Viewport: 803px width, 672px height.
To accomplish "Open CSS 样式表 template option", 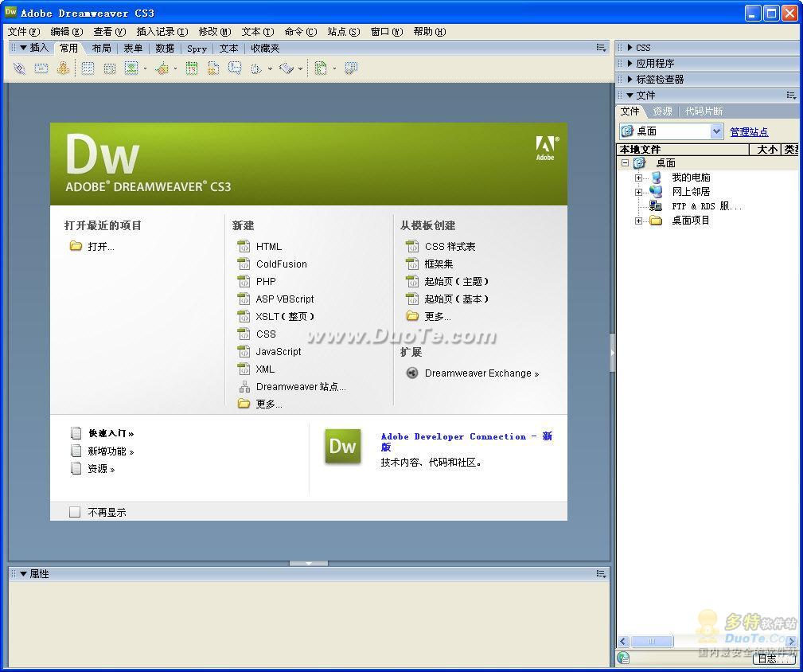I will click(x=450, y=246).
